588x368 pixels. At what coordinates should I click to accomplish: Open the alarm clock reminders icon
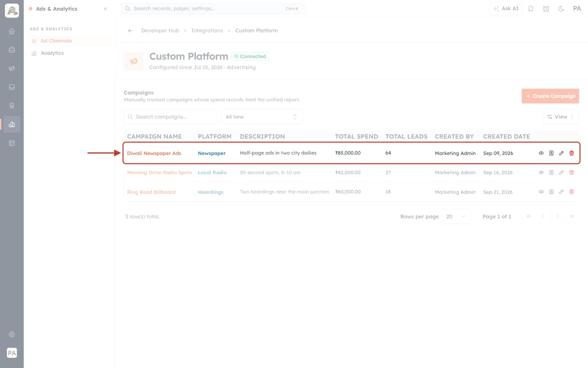click(546, 9)
